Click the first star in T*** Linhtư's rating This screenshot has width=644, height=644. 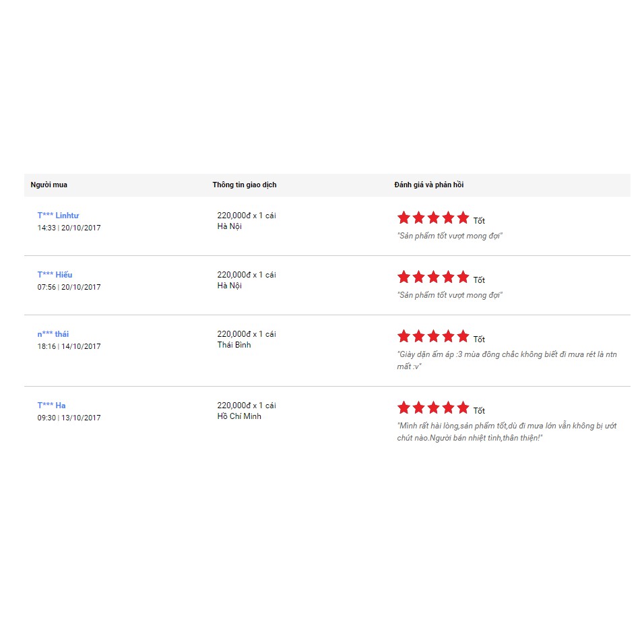pyautogui.click(x=404, y=218)
